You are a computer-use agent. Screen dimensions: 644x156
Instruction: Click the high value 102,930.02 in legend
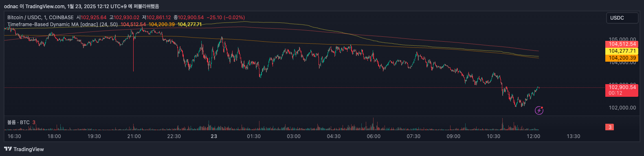coord(127,18)
